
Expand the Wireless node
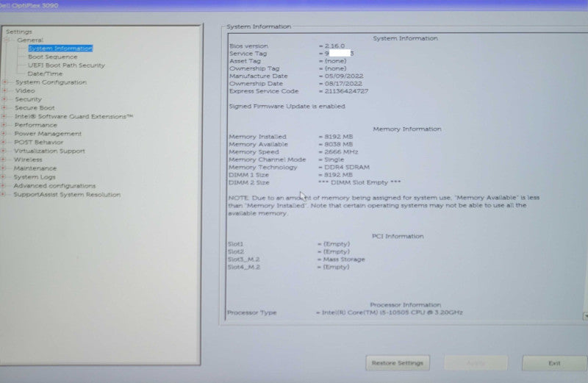tap(3, 160)
